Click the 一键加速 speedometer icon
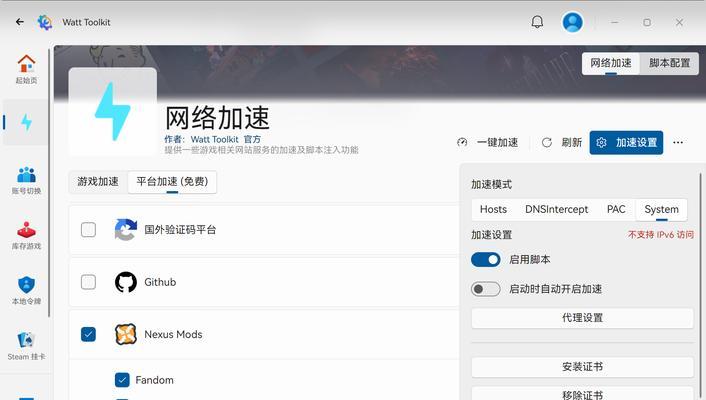 pyautogui.click(x=462, y=142)
